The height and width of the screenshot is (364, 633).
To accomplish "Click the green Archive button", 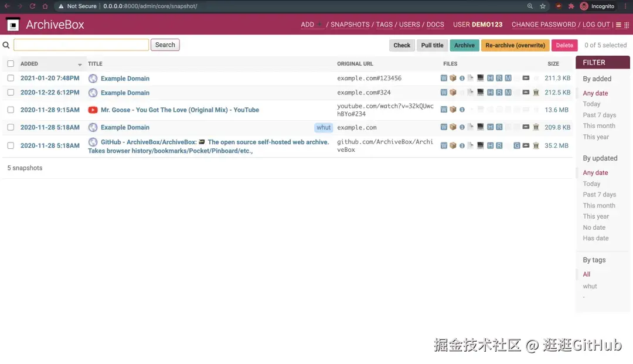I will click(464, 45).
